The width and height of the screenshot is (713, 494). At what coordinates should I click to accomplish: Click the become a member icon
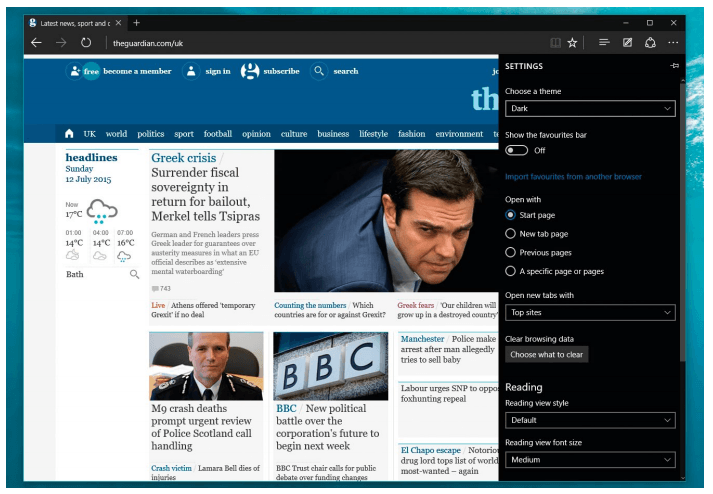[74, 71]
